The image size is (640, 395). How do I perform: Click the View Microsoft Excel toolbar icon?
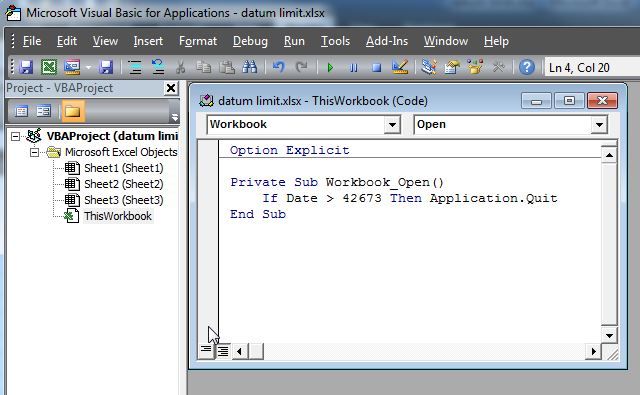click(49, 67)
